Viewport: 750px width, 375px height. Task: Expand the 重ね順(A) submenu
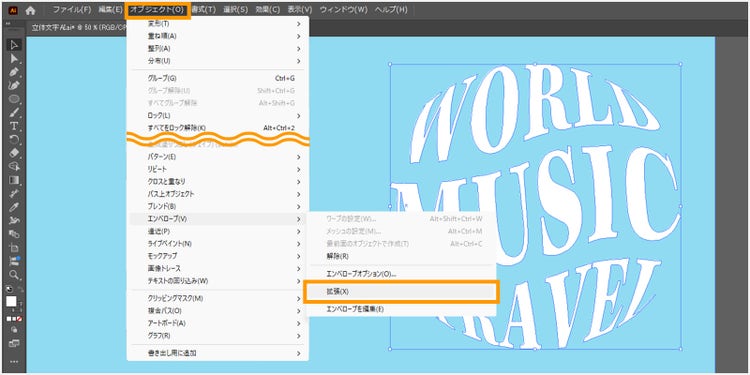point(218,36)
